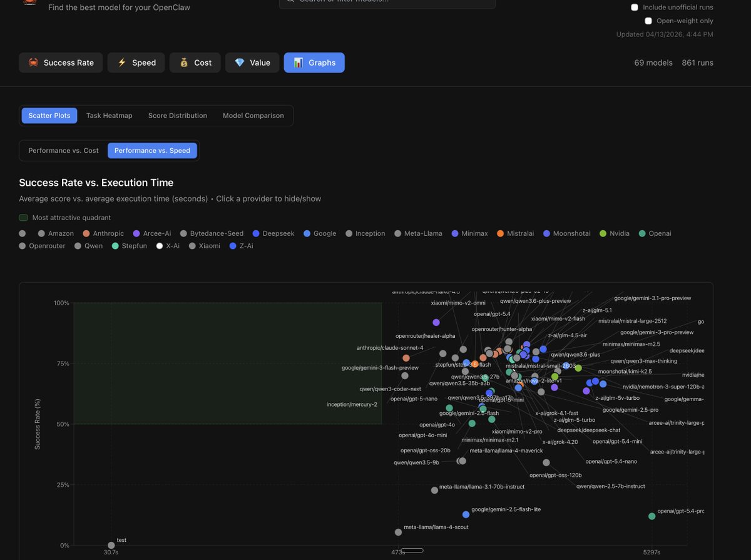Click the 'openai/gpt-oss-20b' label

click(426, 451)
